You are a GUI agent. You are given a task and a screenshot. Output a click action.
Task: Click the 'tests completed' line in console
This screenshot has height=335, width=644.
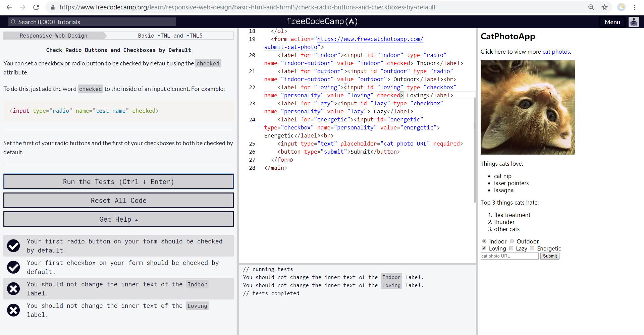(271, 293)
